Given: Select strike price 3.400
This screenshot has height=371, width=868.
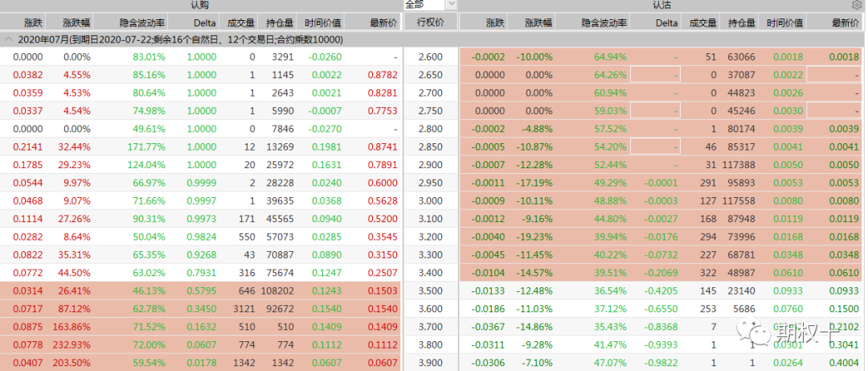Looking at the screenshot, I should pos(431,273).
